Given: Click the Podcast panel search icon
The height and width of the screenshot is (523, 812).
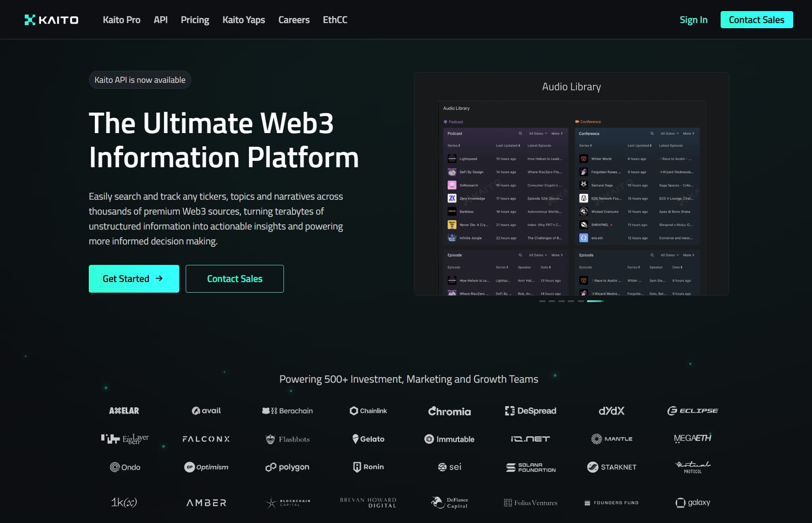Looking at the screenshot, I should pos(520,134).
